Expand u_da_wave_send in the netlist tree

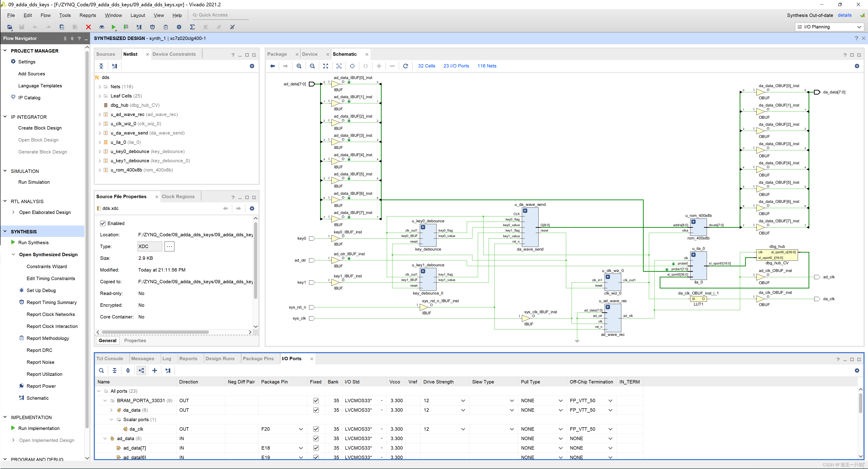point(100,133)
